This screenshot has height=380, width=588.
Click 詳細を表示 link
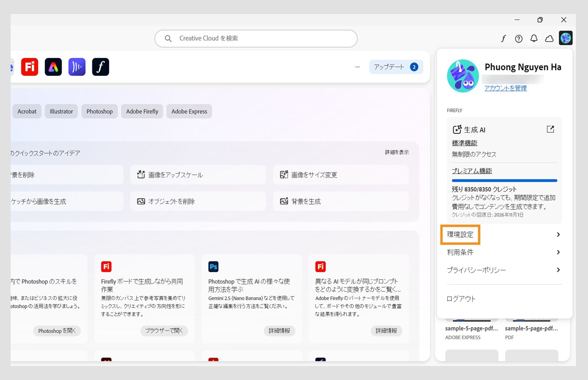(397, 152)
